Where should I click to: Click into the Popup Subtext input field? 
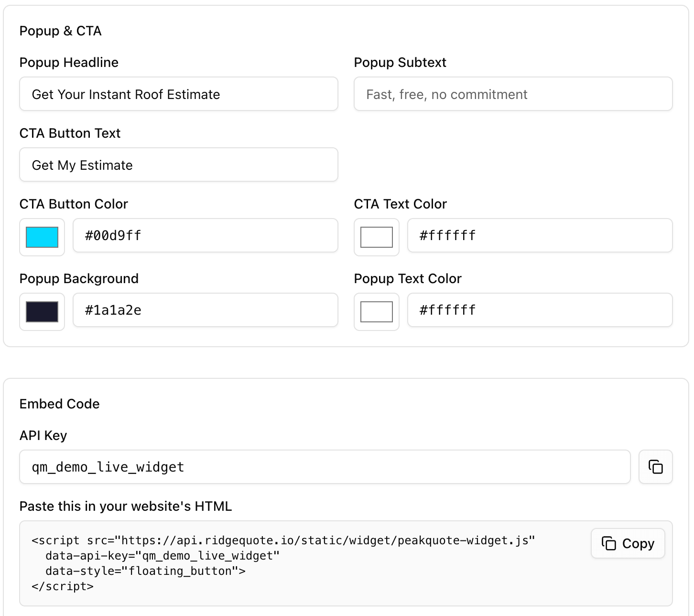pyautogui.click(x=513, y=94)
